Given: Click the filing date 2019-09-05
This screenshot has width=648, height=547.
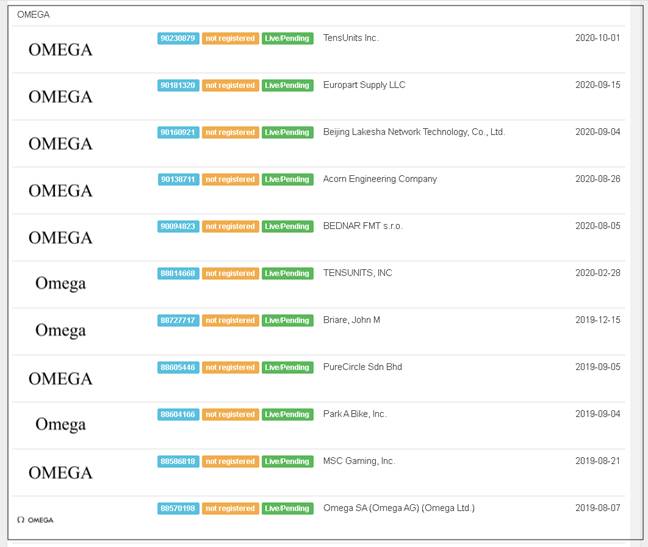Looking at the screenshot, I should [598, 367].
